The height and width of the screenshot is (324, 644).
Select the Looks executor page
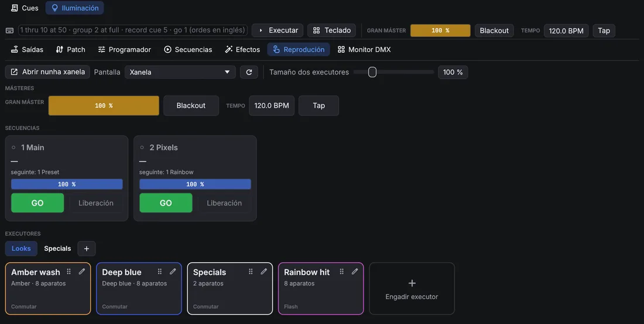(21, 248)
